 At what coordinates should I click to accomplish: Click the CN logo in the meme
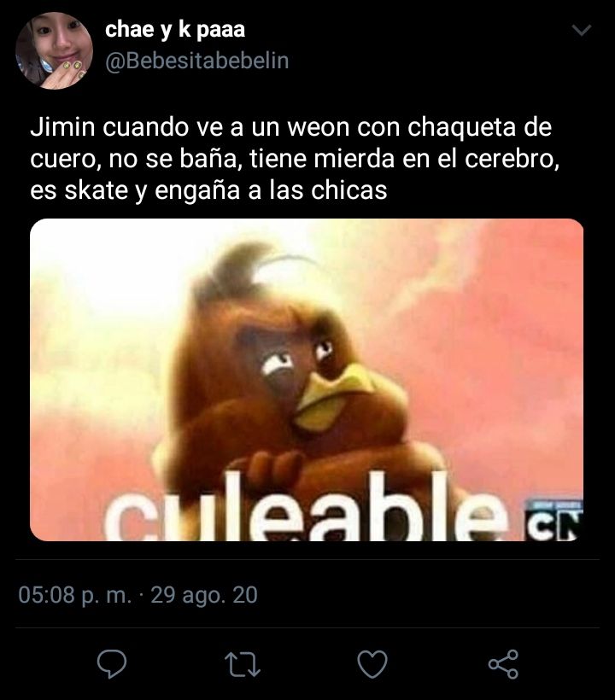pyautogui.click(x=553, y=521)
